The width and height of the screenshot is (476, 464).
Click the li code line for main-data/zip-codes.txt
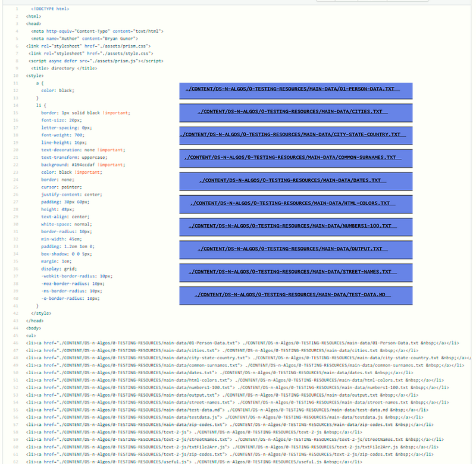(x=230, y=425)
